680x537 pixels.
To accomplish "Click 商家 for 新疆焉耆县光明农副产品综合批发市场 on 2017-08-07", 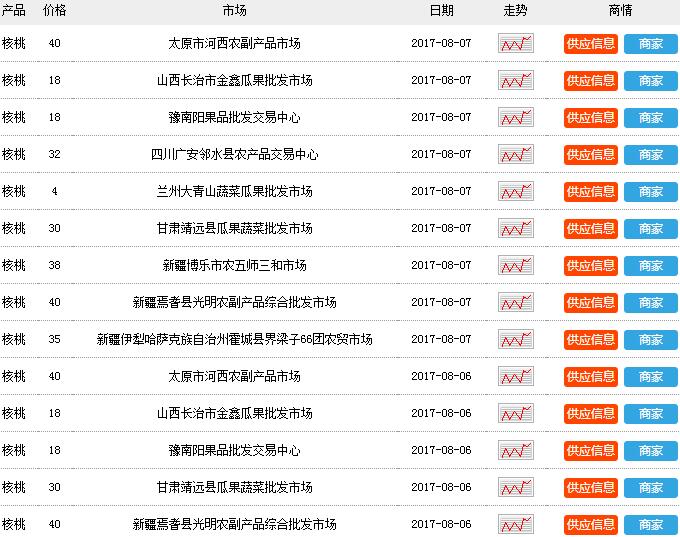I will (x=650, y=302).
